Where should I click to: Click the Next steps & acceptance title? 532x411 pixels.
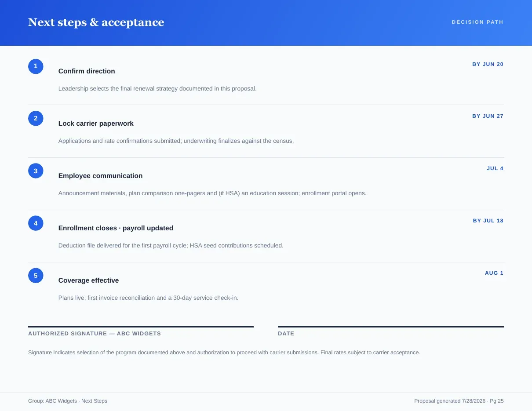(x=96, y=22)
